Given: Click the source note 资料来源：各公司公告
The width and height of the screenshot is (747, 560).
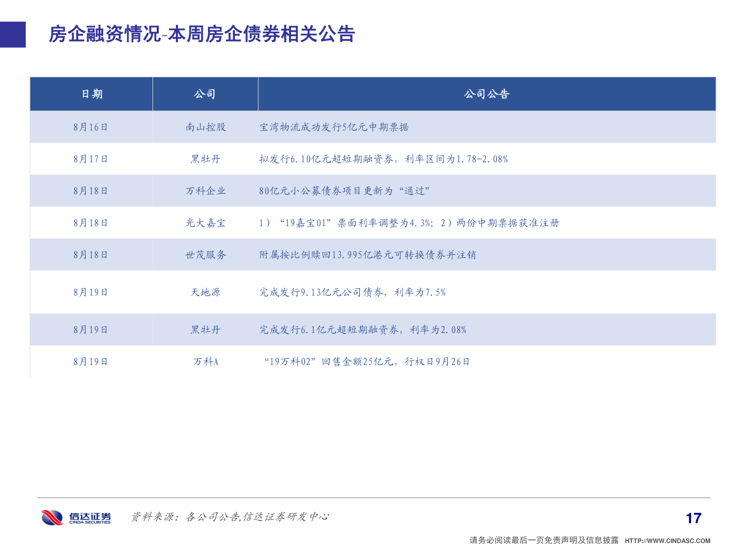Looking at the screenshot, I should point(230,517).
